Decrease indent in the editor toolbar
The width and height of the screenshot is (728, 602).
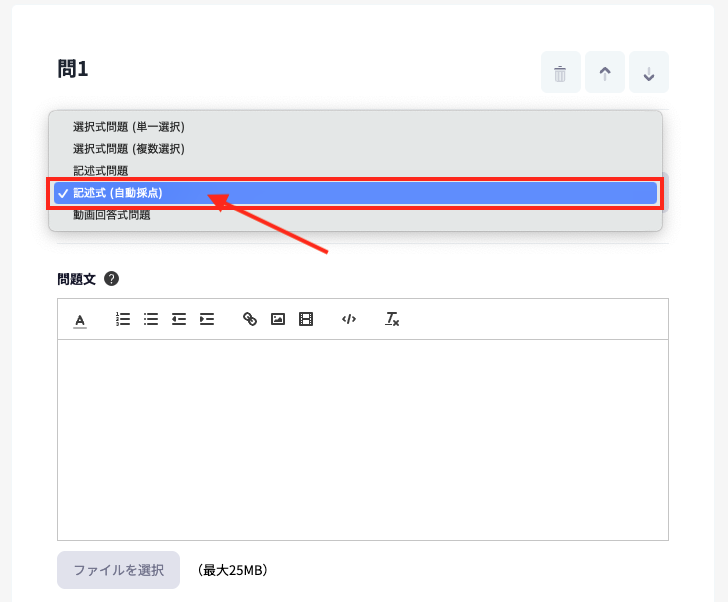179,319
